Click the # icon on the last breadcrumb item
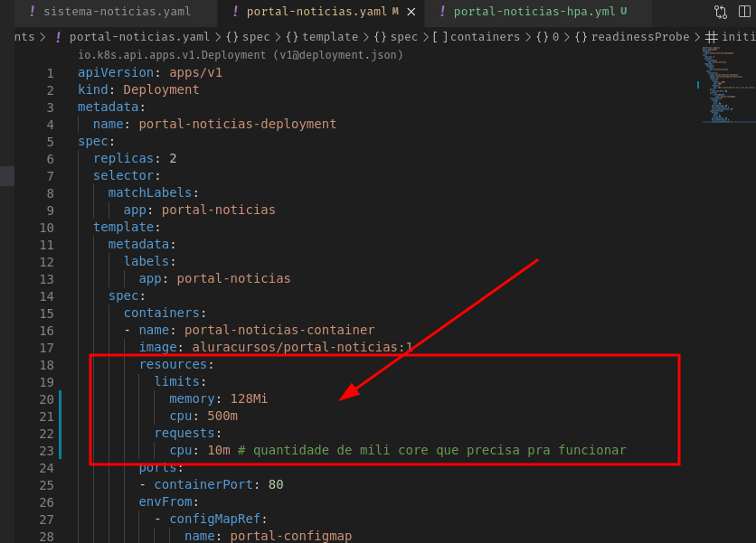 coord(712,37)
